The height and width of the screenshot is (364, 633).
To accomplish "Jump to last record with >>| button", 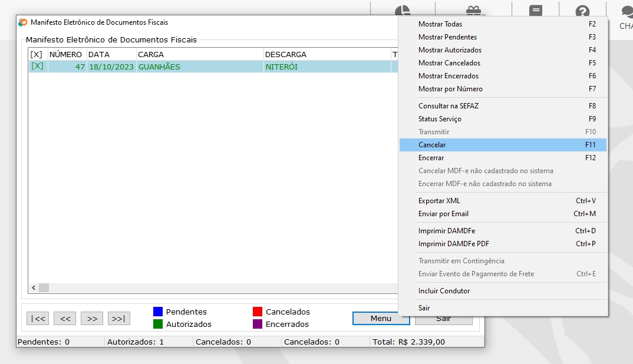I will [118, 319].
